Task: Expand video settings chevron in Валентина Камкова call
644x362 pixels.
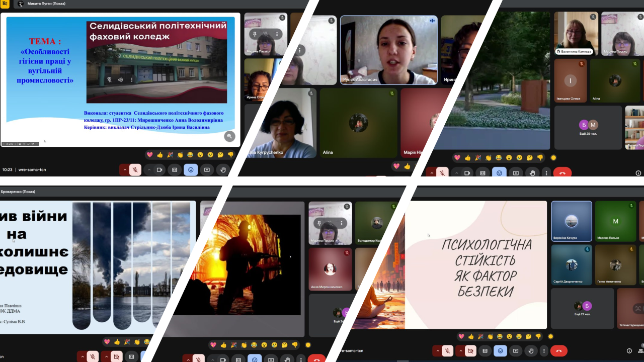Action: point(456,173)
